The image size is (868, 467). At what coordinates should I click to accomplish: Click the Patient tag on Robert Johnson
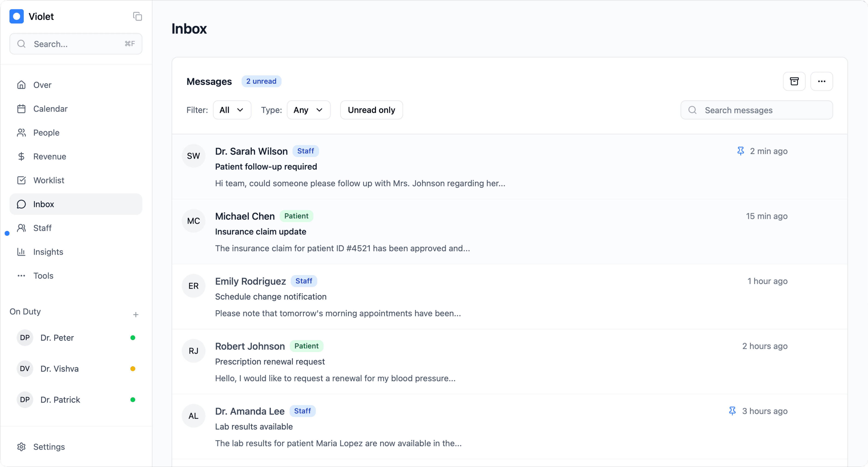(x=306, y=346)
